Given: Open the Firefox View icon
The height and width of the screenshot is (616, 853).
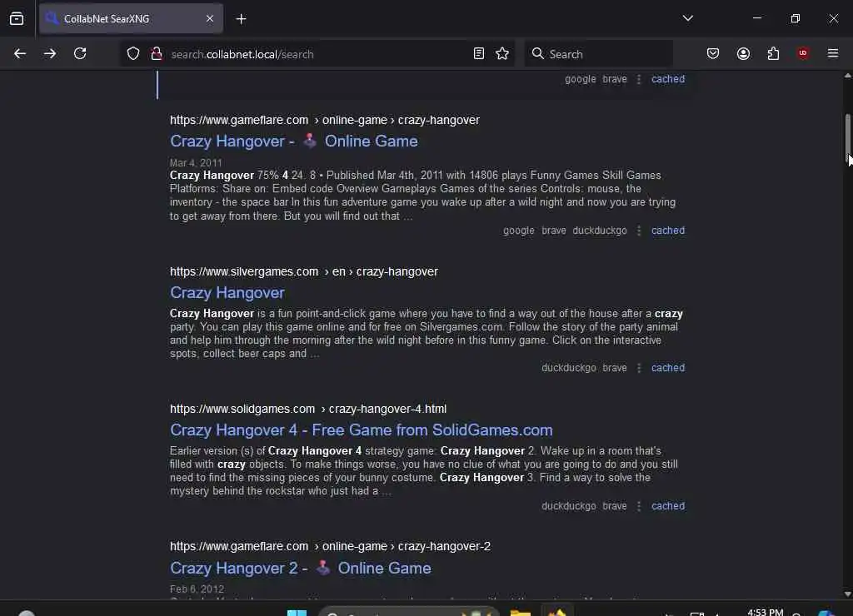Looking at the screenshot, I should 17,19.
